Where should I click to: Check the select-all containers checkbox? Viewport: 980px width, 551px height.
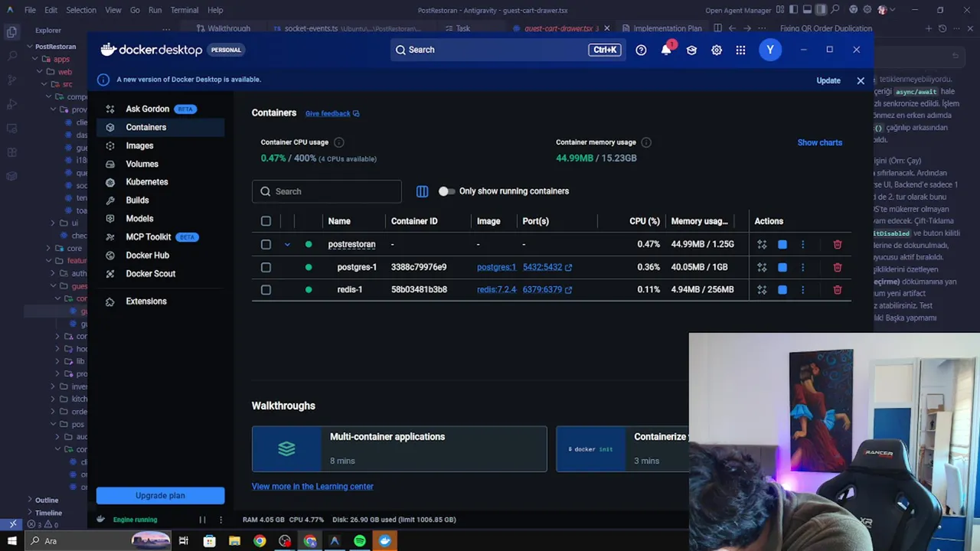pos(266,221)
